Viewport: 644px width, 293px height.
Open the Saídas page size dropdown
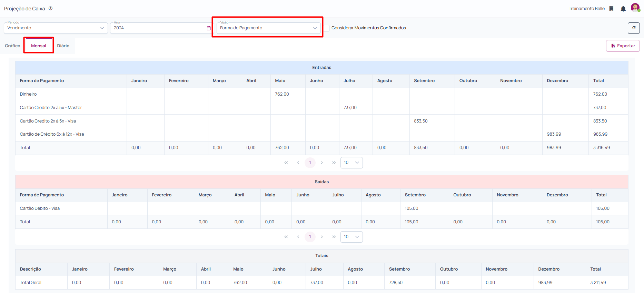[x=351, y=237]
